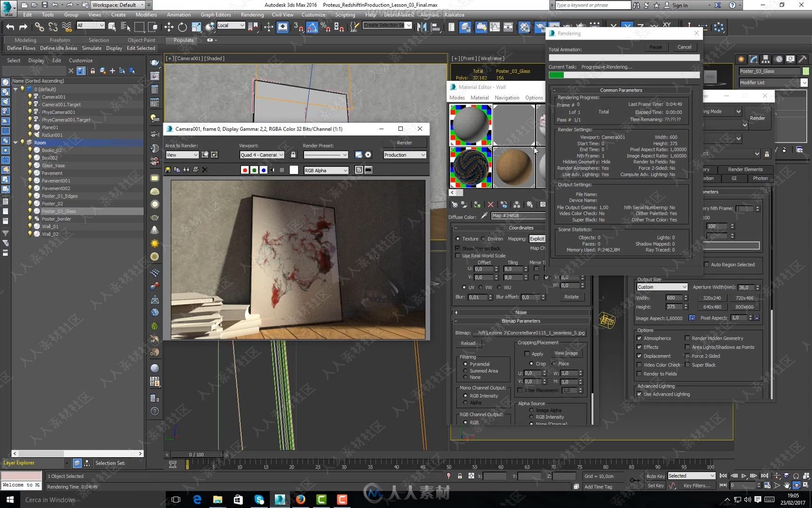Open the Modifier List dropdown
The image size is (812, 508).
pos(773,82)
